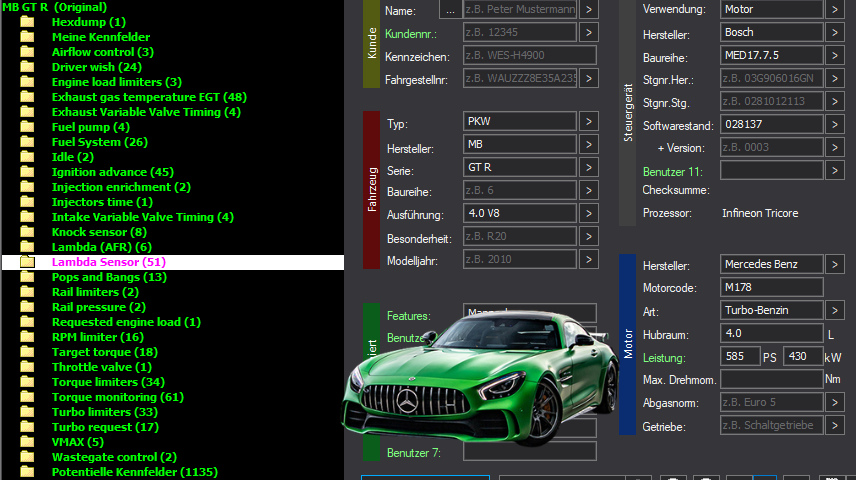The width and height of the screenshot is (856, 480).
Task: Open Pops and Bangs (13) folder
Action: (x=109, y=277)
